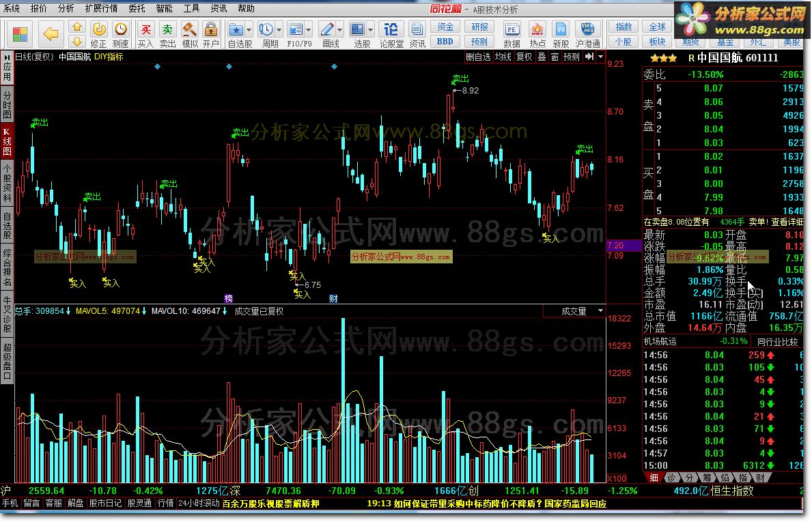
Task: Expand the 自选股 dropdown arrow
Action: [249, 29]
